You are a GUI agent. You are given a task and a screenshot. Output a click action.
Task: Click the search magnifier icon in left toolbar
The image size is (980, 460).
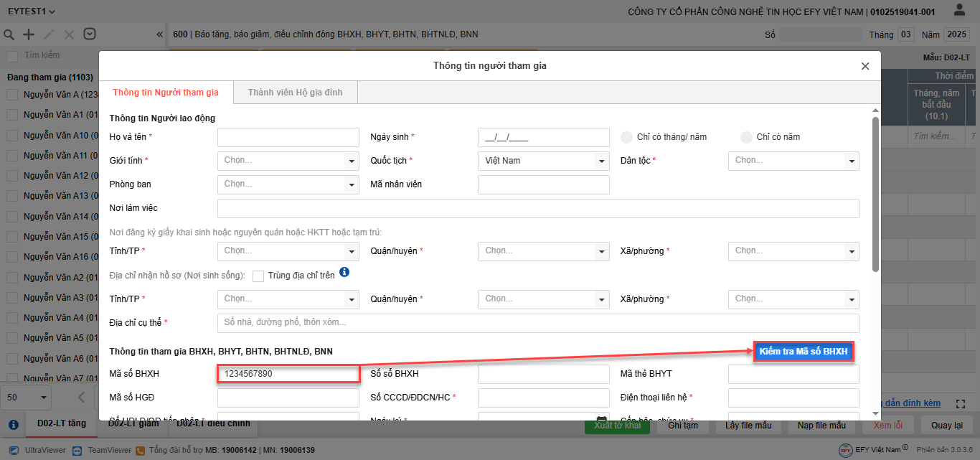[x=9, y=34]
